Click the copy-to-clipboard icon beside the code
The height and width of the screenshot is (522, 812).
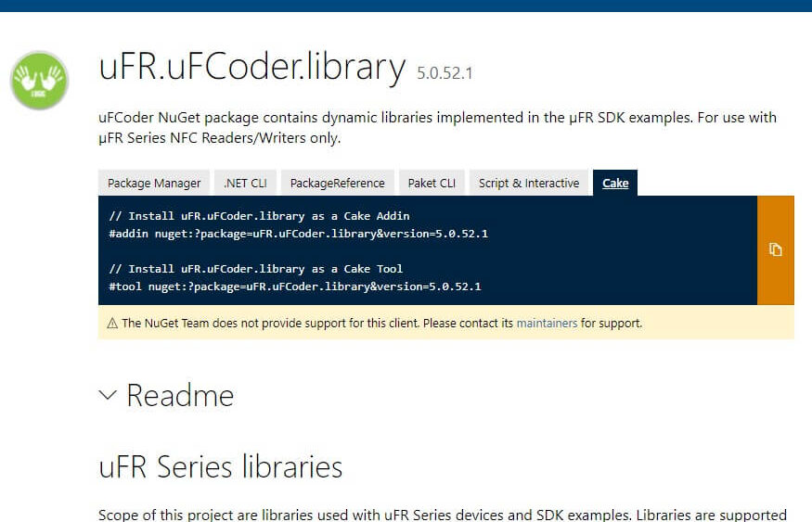[x=775, y=250]
